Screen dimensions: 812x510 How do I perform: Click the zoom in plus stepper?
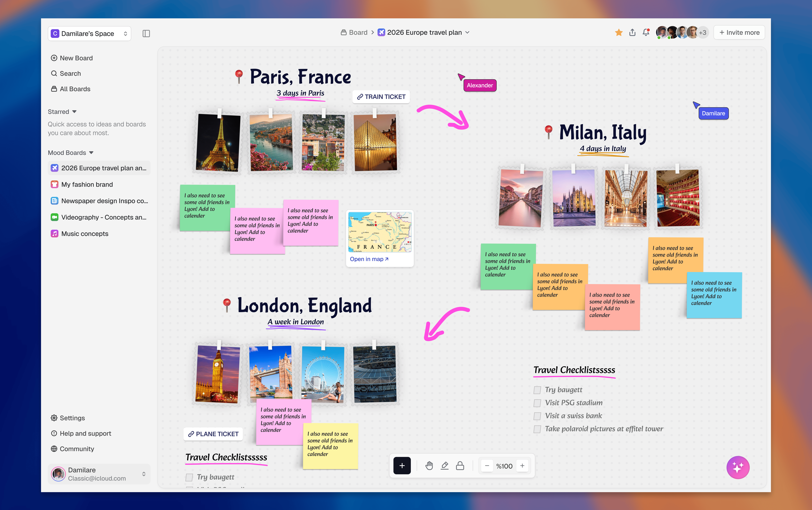[522, 465]
